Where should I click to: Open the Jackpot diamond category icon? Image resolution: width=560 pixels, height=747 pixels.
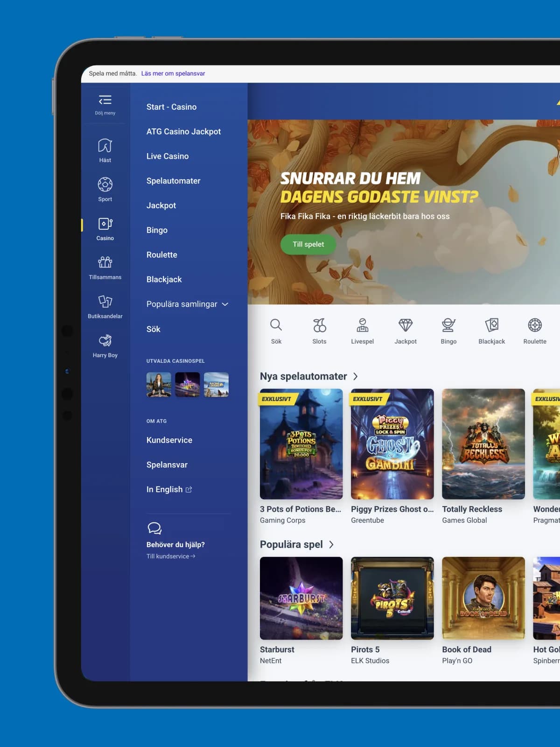pyautogui.click(x=406, y=325)
